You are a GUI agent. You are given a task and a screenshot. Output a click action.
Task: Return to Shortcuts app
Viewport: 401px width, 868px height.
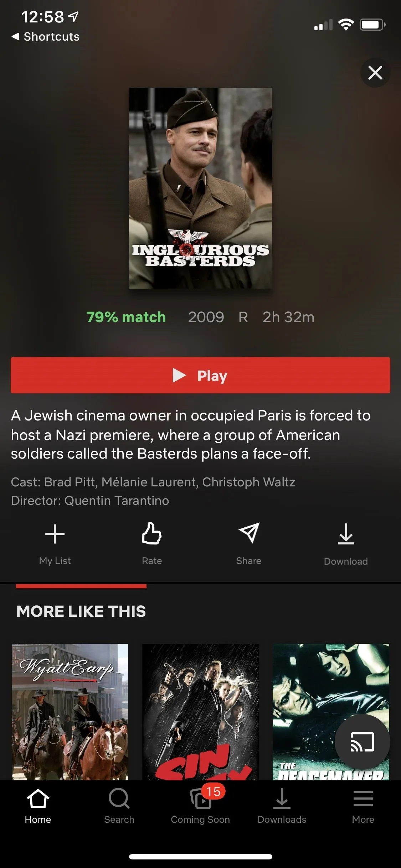pyautogui.click(x=46, y=36)
